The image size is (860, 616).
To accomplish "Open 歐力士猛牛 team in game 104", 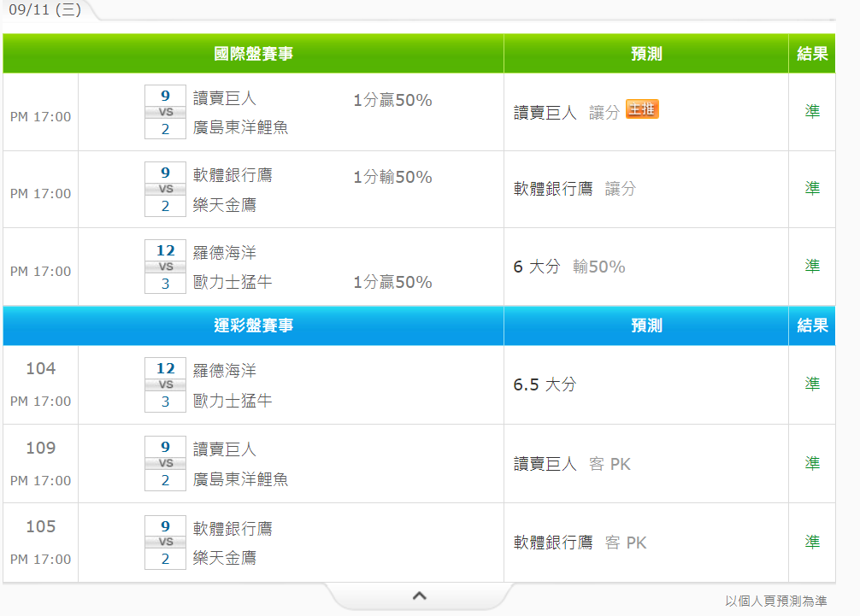I will coord(233,401).
